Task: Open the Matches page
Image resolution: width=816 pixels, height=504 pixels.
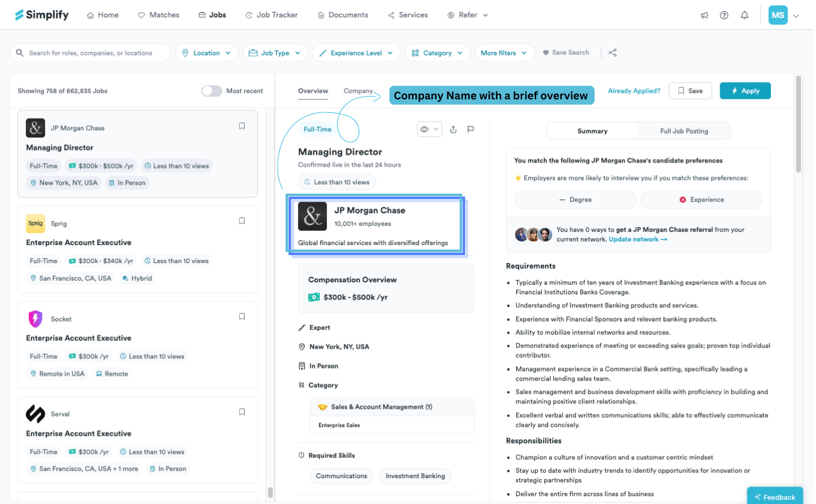Action: tap(159, 15)
